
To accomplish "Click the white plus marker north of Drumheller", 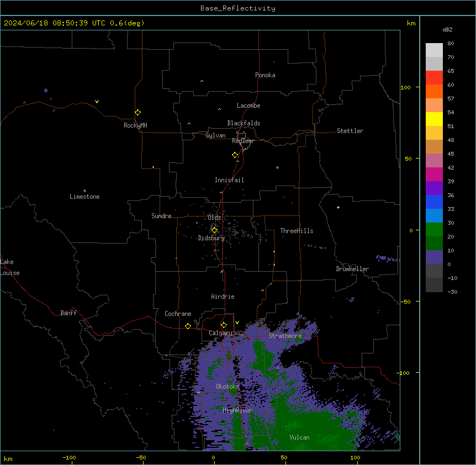I will tap(338, 207).
